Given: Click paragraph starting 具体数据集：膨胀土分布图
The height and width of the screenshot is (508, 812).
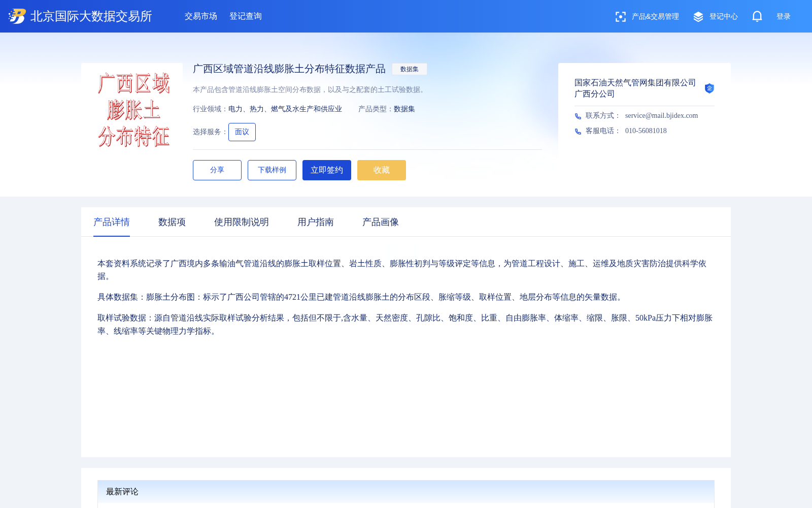Looking at the screenshot, I should pyautogui.click(x=361, y=297).
